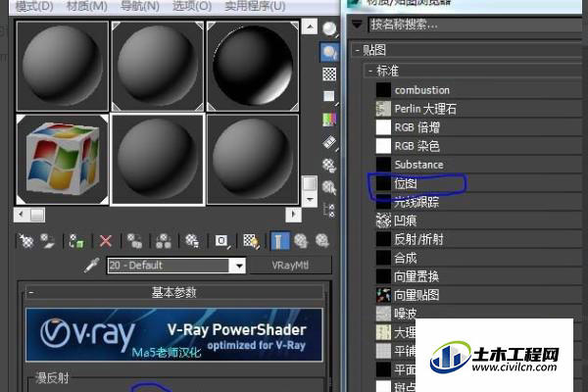Open the 材质(M) menu
This screenshot has width=588, height=392.
click(x=86, y=7)
